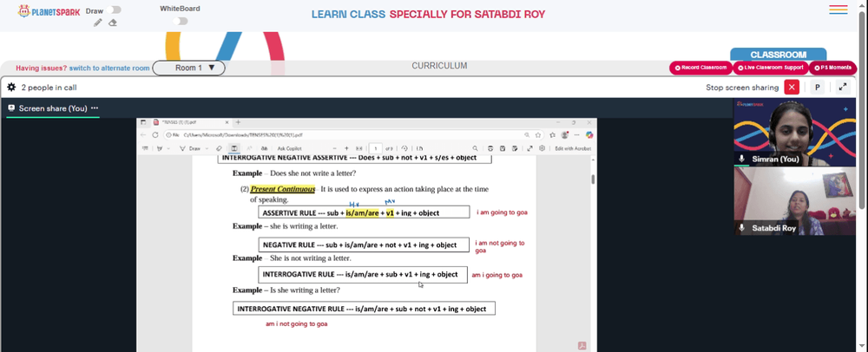Click the PDF page number field

pyautogui.click(x=376, y=148)
